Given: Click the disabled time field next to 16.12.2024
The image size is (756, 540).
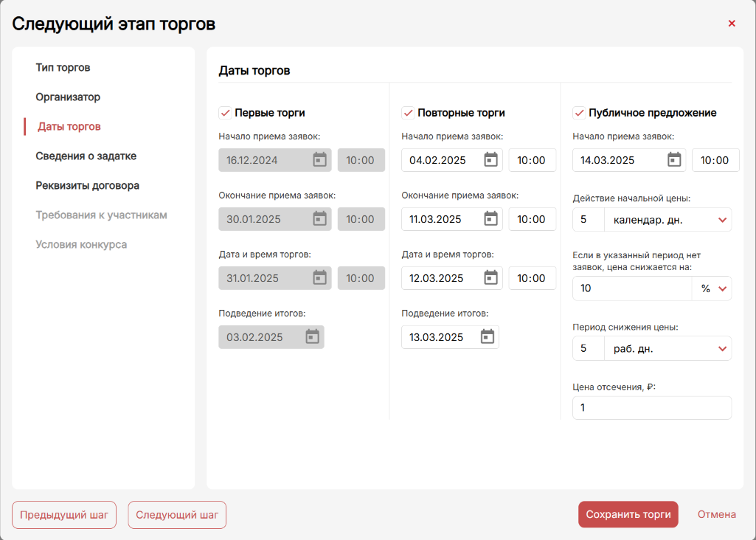Looking at the screenshot, I should coord(361,160).
